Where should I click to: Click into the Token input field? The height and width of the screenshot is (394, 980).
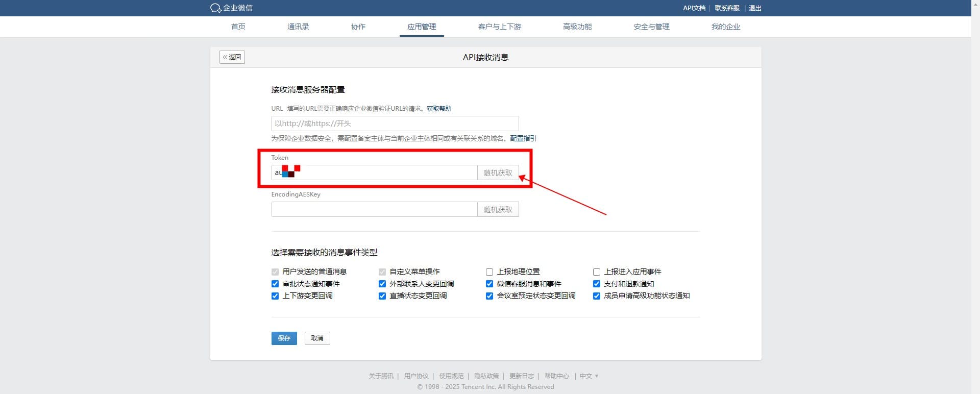[x=374, y=173]
